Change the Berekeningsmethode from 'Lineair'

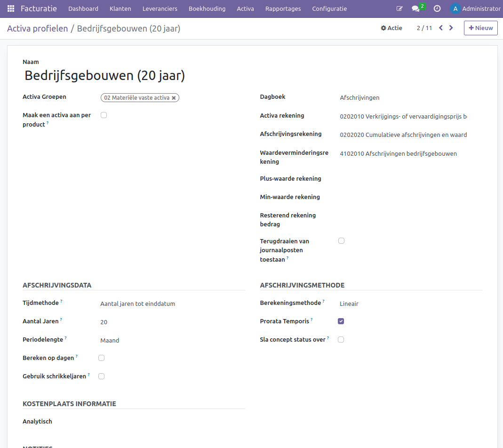349,304
